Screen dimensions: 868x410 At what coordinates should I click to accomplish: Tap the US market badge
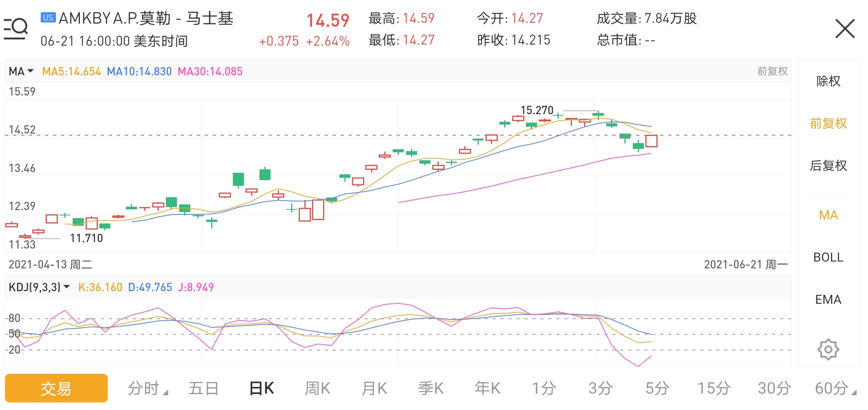[48, 18]
